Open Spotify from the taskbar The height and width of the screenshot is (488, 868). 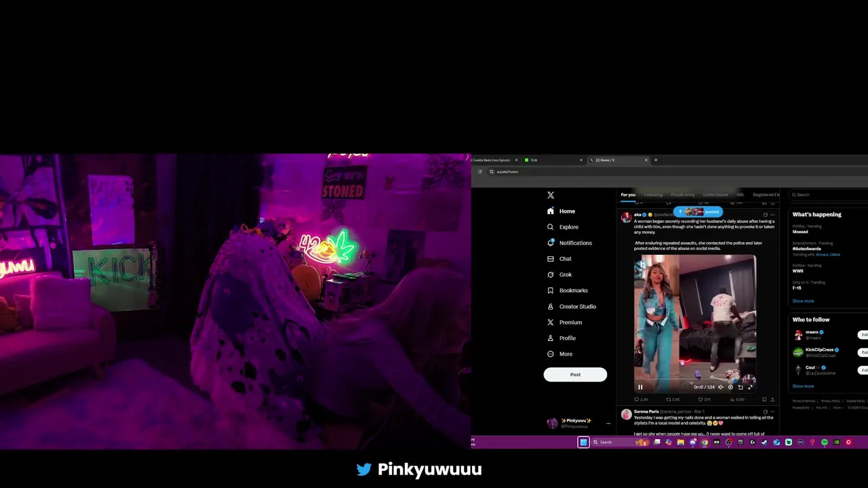coord(824,443)
